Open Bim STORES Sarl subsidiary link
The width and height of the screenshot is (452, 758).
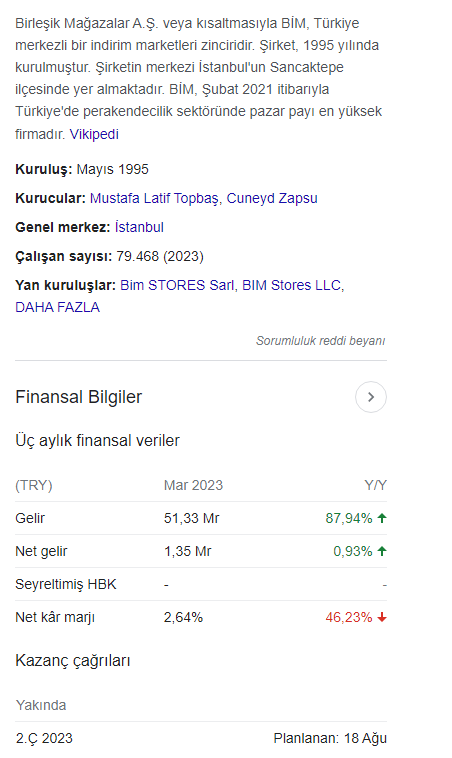177,285
